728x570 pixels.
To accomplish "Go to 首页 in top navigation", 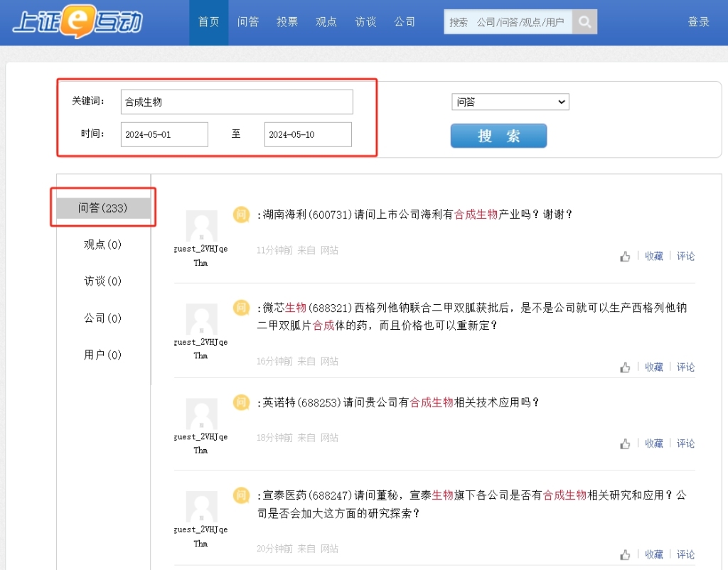I will click(208, 22).
